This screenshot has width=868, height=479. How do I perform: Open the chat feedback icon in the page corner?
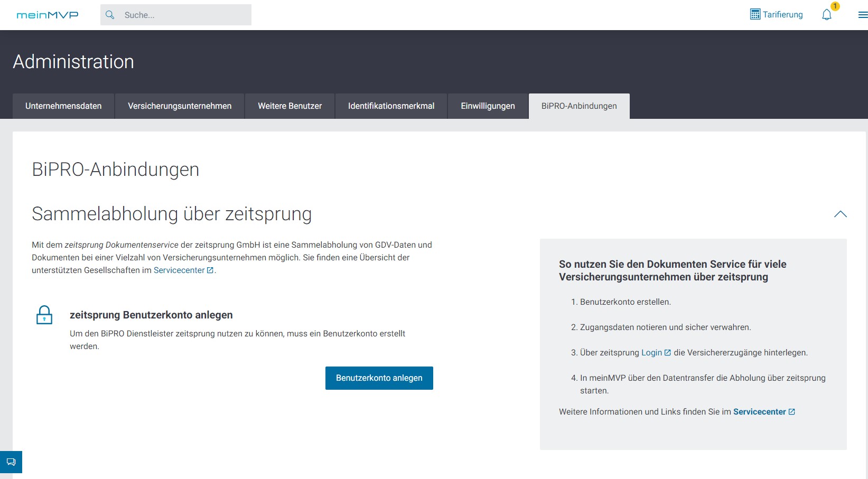11,462
